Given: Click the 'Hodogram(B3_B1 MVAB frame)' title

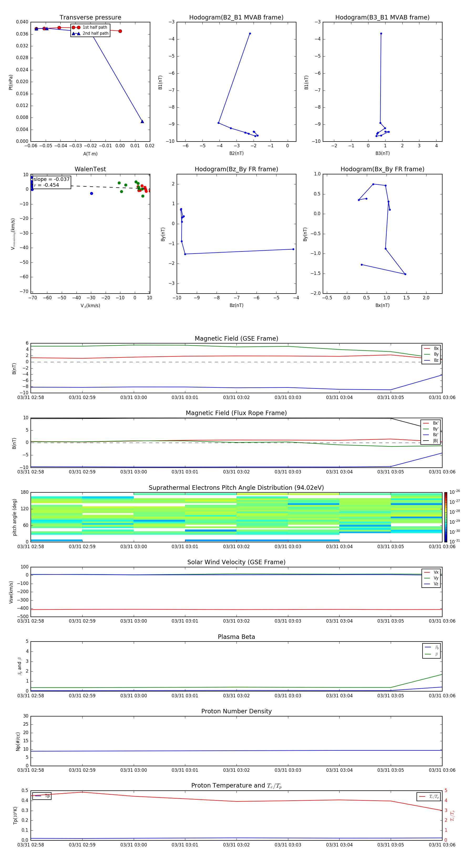Looking at the screenshot, I should [x=382, y=18].
